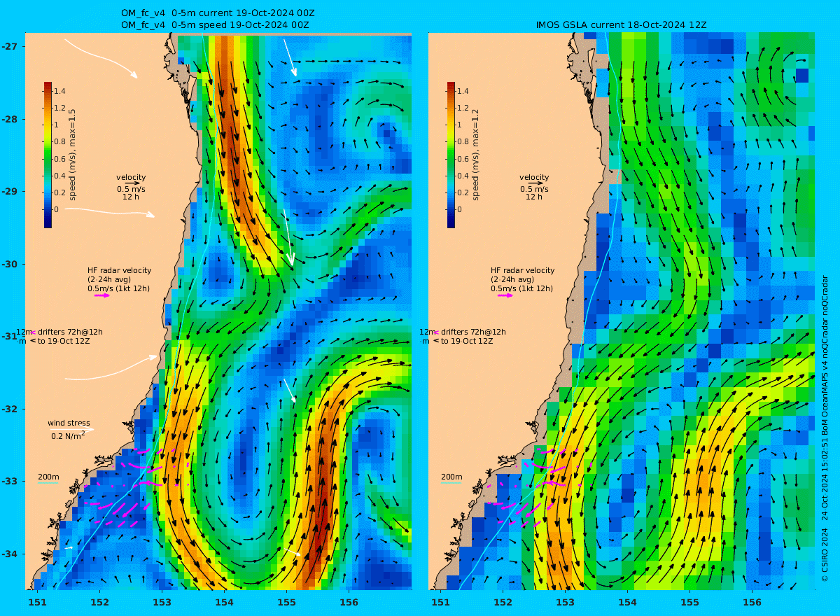Click 'HF radar velocity' text in the right panel

click(x=522, y=270)
